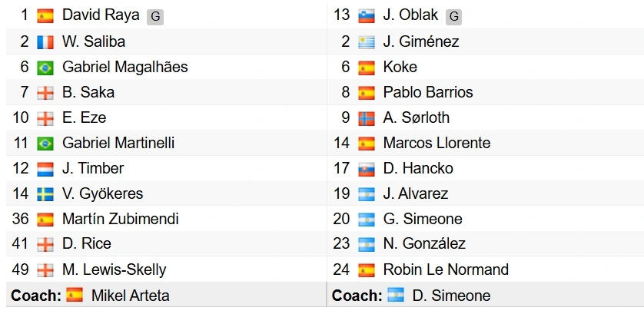The image size is (644, 314).
Task: Select player Martín Zubimendi
Action: point(120,219)
